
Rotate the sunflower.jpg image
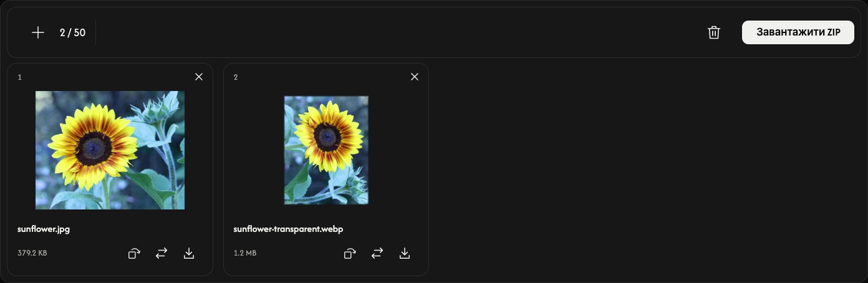click(x=134, y=253)
